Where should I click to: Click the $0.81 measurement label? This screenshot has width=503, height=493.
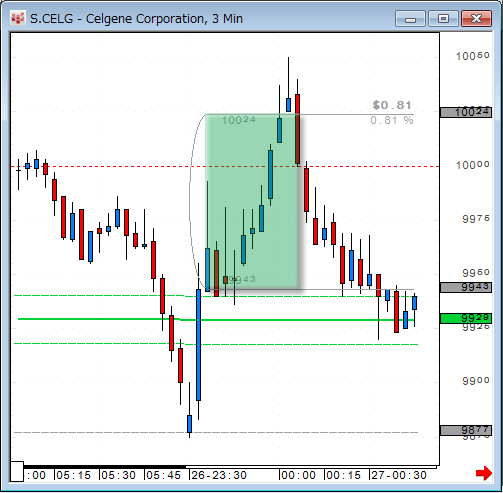pos(392,105)
